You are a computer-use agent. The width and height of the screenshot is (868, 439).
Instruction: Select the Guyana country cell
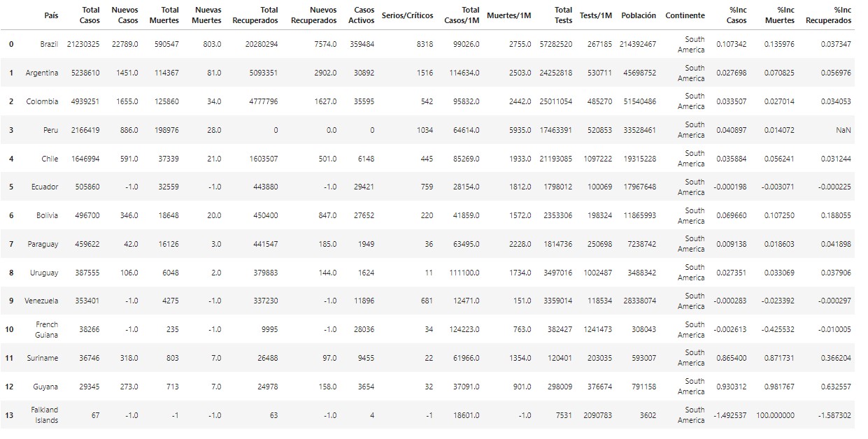click(x=47, y=387)
